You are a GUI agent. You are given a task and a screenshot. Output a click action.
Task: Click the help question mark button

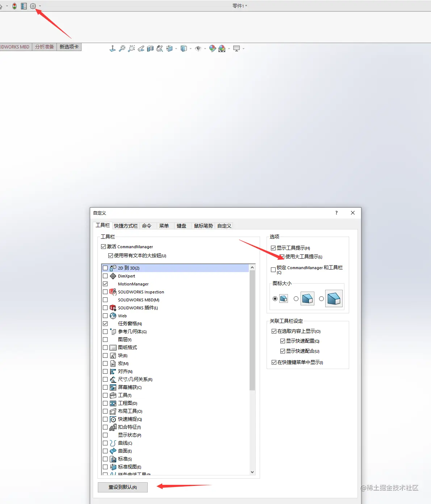[336, 213]
